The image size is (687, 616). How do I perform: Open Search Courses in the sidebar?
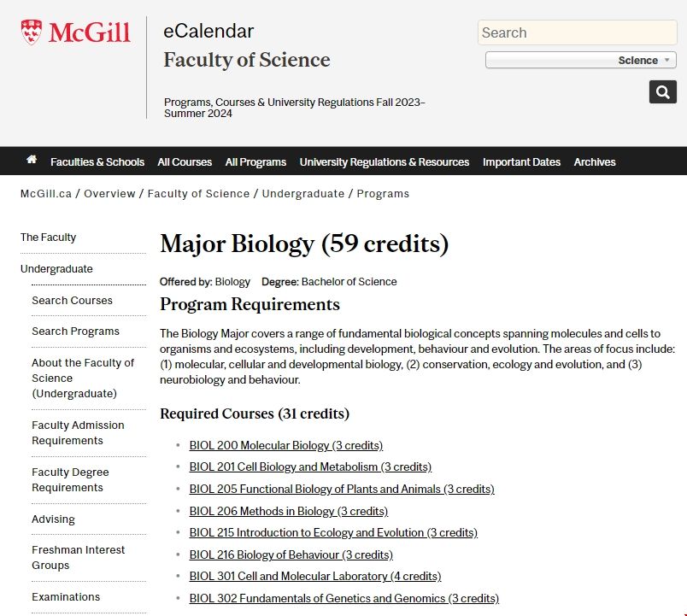tap(72, 301)
